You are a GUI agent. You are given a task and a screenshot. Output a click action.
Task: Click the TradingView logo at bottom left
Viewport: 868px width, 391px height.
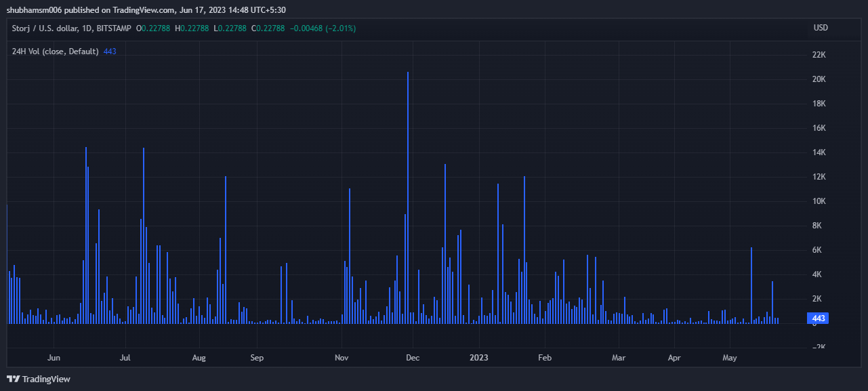coord(39,379)
